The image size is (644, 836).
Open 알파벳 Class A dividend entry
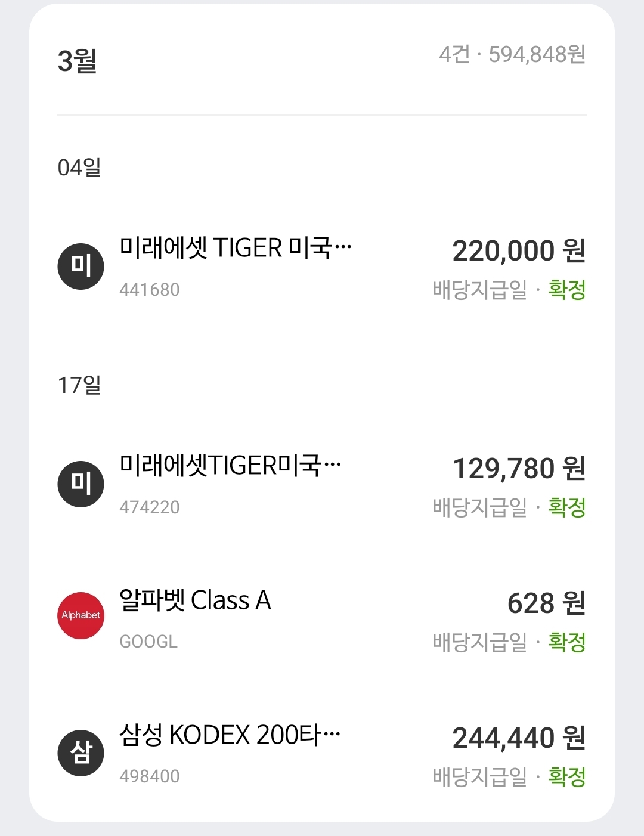pos(195,600)
